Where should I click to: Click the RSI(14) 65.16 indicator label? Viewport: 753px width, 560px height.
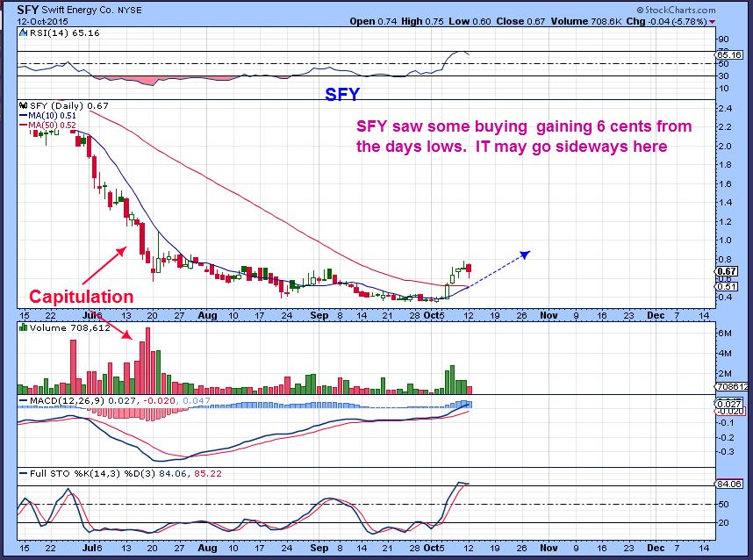[64, 33]
